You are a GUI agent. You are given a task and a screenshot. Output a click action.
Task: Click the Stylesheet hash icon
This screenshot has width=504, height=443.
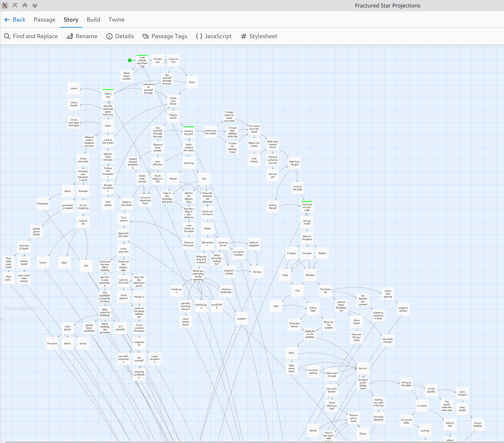coord(244,36)
